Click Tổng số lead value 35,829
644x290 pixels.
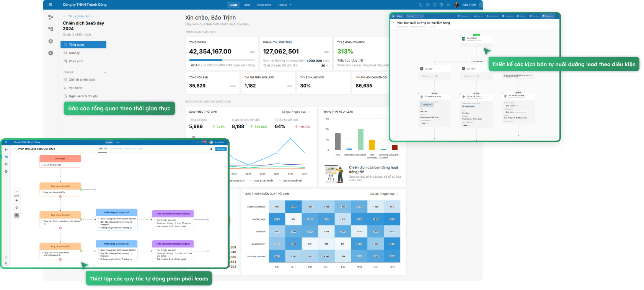(x=197, y=86)
